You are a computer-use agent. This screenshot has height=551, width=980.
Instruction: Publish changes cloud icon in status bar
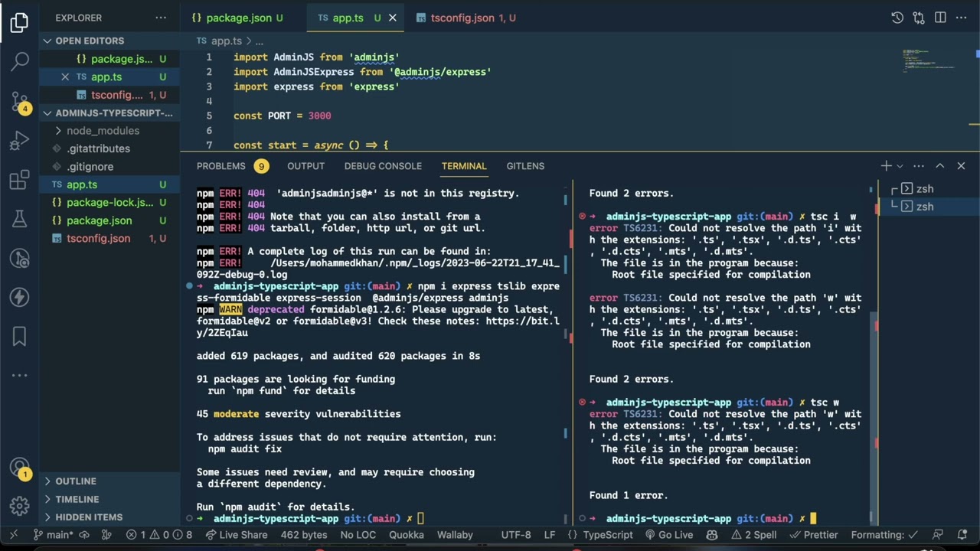pyautogui.click(x=84, y=535)
